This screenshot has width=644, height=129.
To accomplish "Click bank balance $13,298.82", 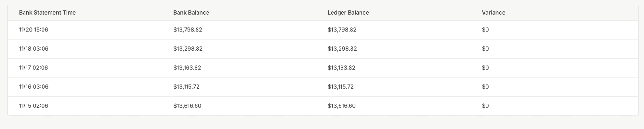I will pyautogui.click(x=188, y=49).
